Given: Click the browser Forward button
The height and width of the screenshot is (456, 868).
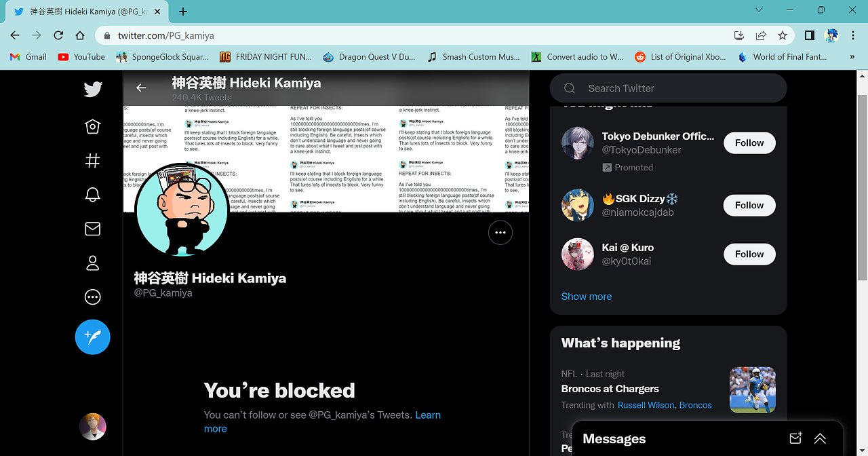Looking at the screenshot, I should 37,35.
